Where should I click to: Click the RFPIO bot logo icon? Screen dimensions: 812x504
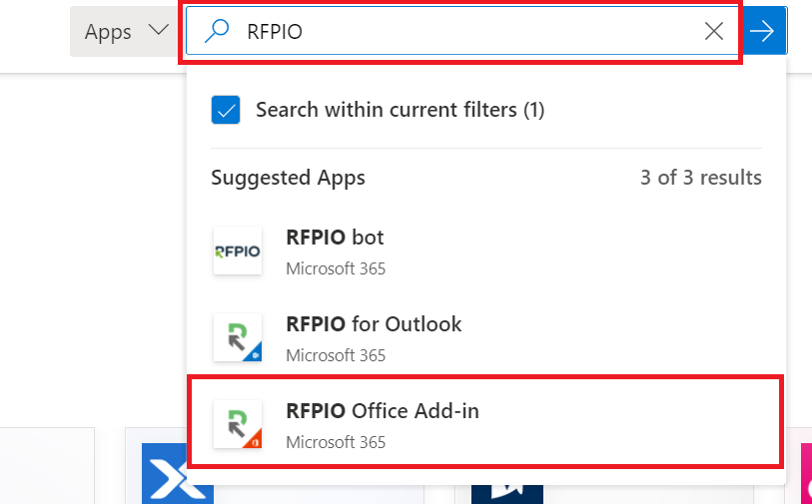pos(238,251)
